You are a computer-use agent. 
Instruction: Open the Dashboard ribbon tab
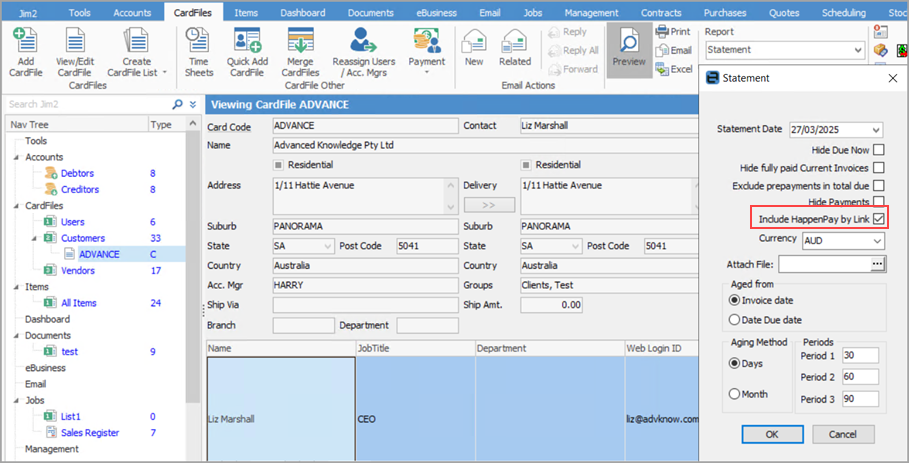click(x=304, y=12)
